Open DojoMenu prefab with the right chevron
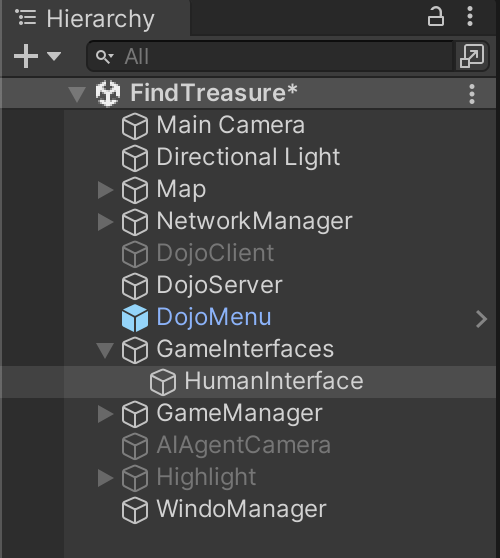The width and height of the screenshot is (500, 558). [481, 319]
